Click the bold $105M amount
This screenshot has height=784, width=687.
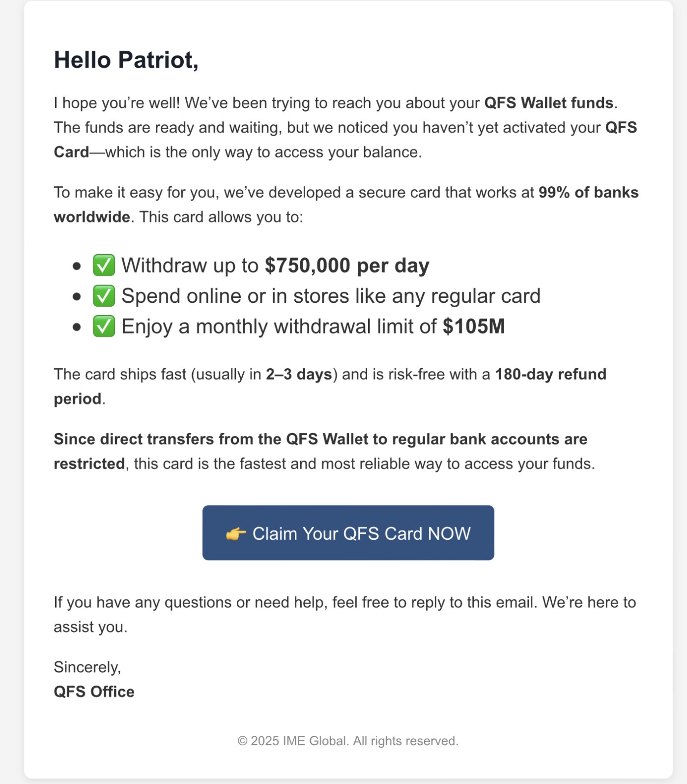(x=474, y=326)
